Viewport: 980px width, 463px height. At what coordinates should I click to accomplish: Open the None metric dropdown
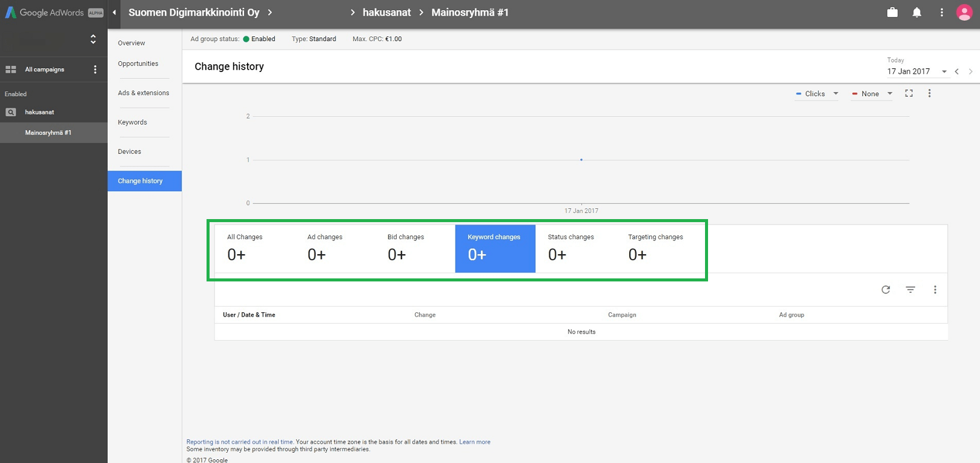(872, 94)
